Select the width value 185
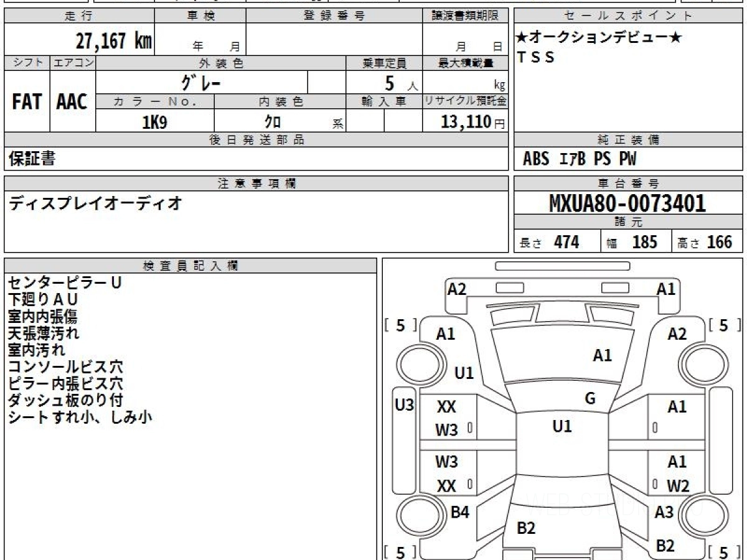 pos(644,242)
